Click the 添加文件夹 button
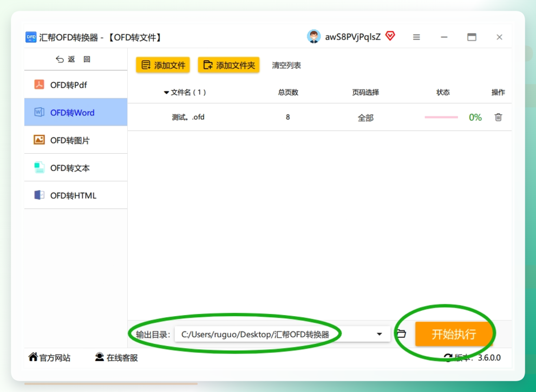Image resolution: width=536 pixels, height=392 pixels. [x=228, y=65]
